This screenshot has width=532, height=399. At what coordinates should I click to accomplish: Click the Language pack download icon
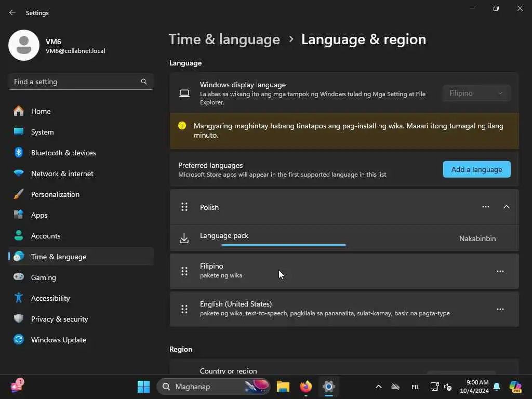(x=184, y=238)
